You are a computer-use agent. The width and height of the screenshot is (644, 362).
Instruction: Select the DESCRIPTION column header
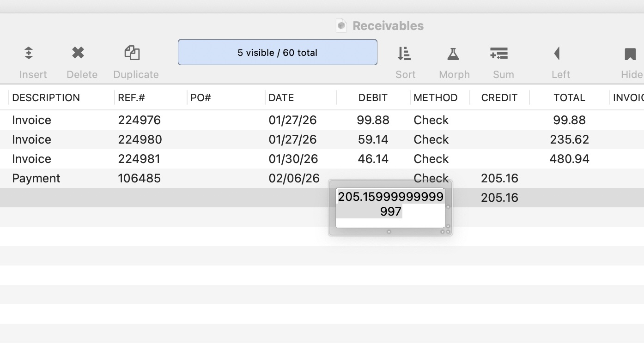tap(46, 98)
